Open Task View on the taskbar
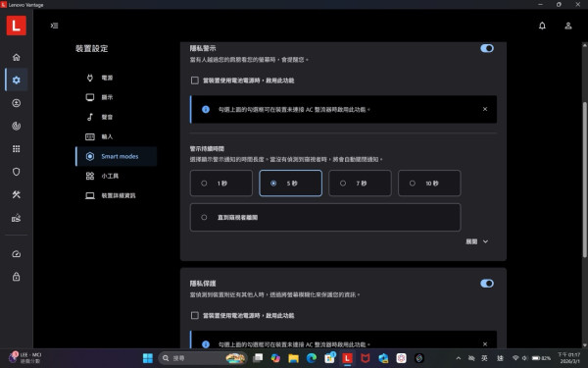The height and width of the screenshot is (368, 588). [x=258, y=358]
